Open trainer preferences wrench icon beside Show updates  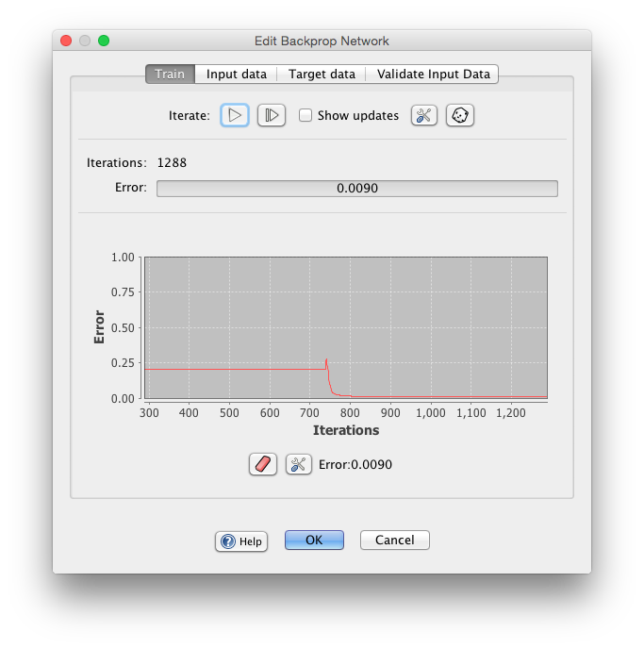(x=424, y=115)
